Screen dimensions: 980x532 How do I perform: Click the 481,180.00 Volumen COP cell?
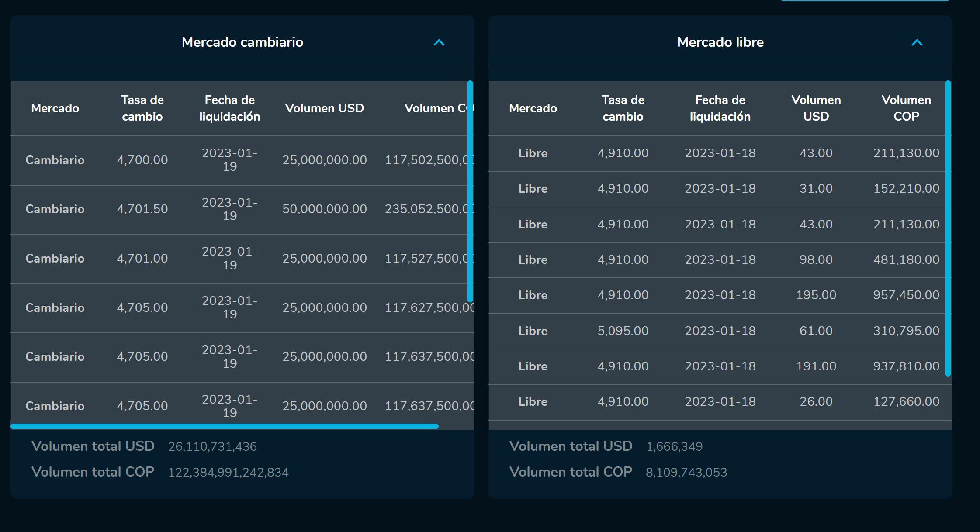tap(906, 259)
